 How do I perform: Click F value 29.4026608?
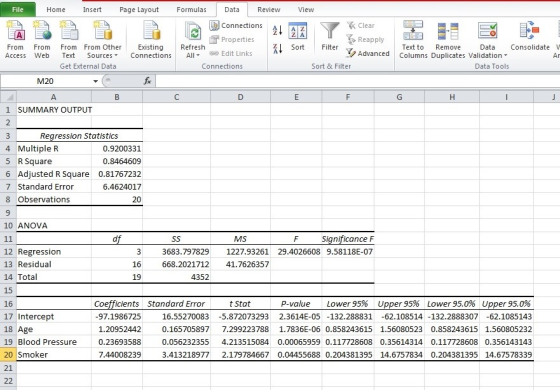(x=296, y=252)
